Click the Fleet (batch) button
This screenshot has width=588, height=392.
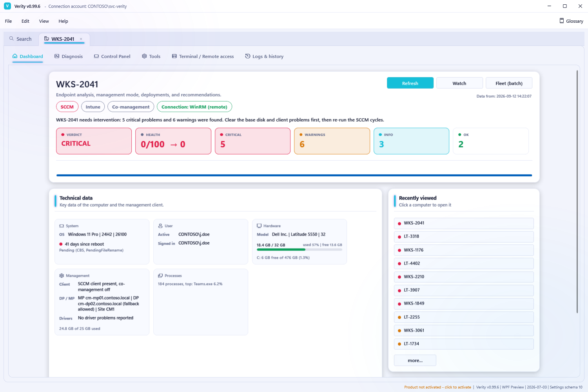click(509, 83)
